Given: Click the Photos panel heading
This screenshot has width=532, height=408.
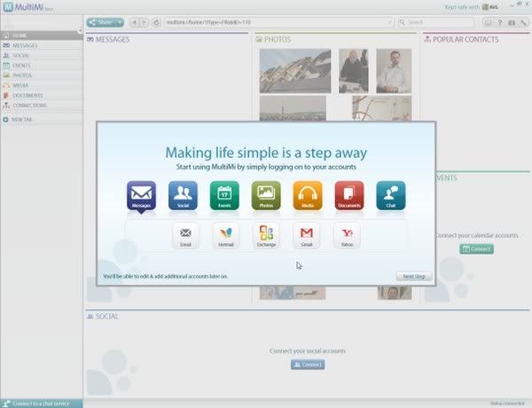Looking at the screenshot, I should click(x=273, y=39).
